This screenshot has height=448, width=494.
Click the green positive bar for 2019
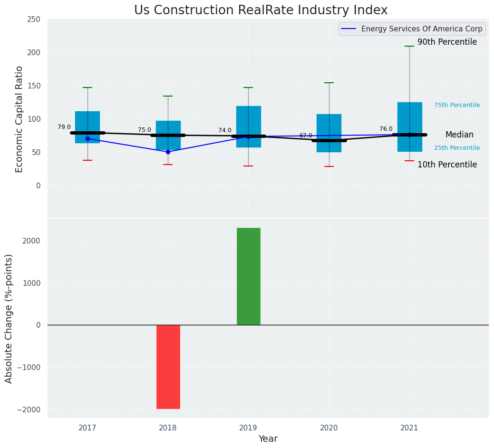pos(248,276)
